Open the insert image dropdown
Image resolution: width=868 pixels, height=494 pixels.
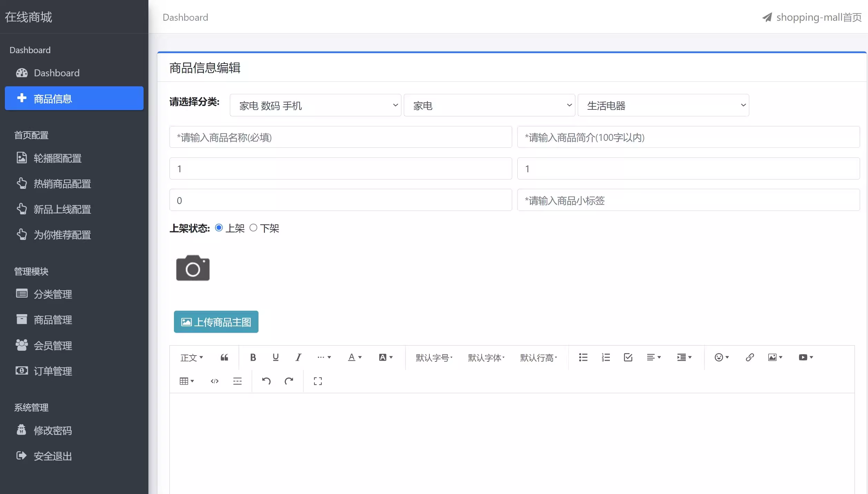click(x=775, y=357)
